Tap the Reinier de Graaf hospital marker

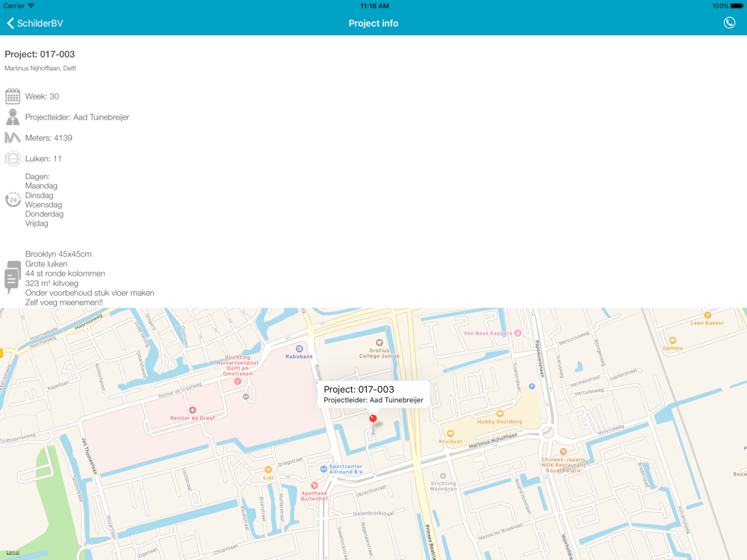[192, 411]
